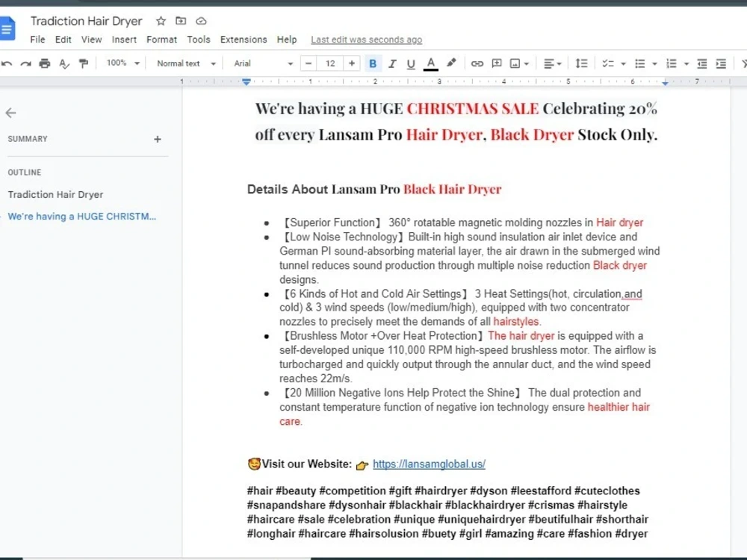The width and height of the screenshot is (747, 560).
Task: Open the zoom level dropdown
Action: pos(123,63)
